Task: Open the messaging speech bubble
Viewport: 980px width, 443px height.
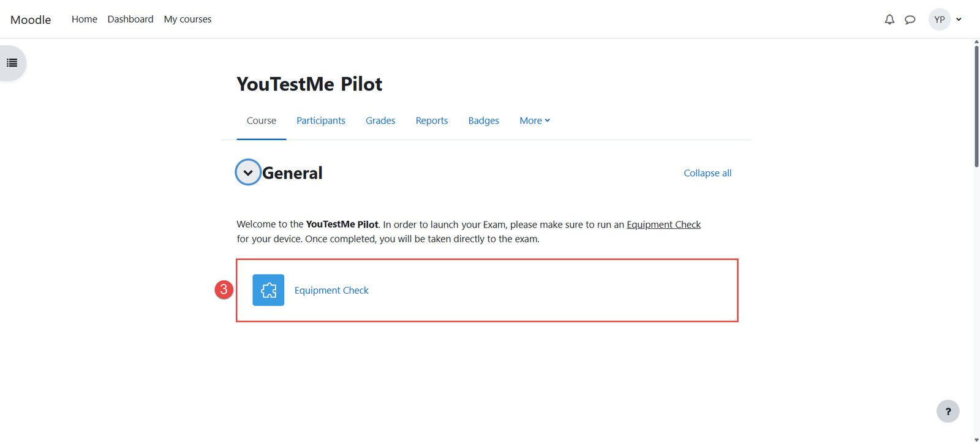Action: point(910,20)
